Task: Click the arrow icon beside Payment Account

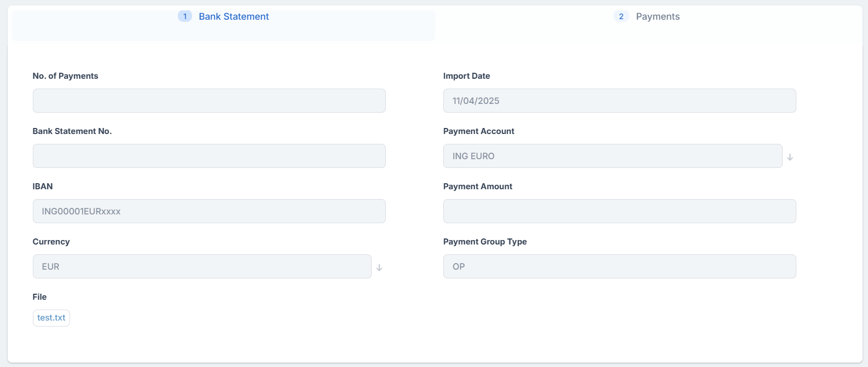Action: (790, 157)
